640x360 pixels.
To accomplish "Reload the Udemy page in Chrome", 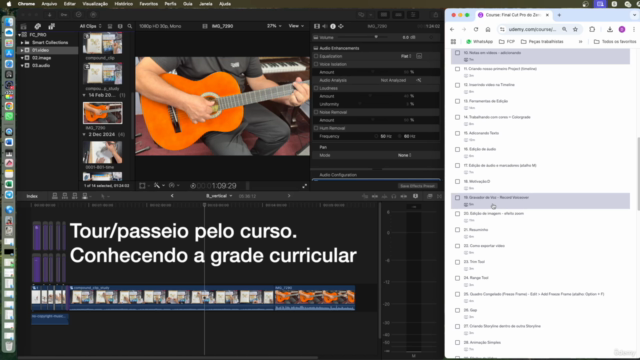I will coord(476,29).
